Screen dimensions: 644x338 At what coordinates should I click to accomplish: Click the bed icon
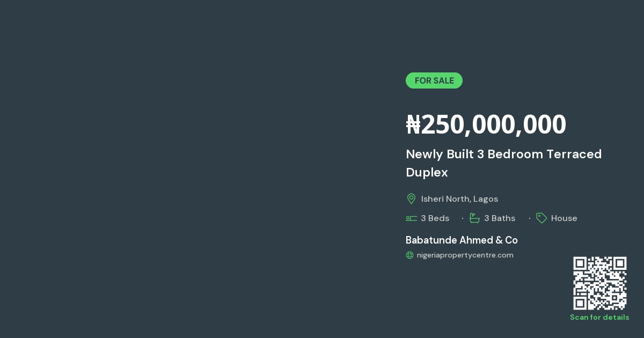coord(411,218)
